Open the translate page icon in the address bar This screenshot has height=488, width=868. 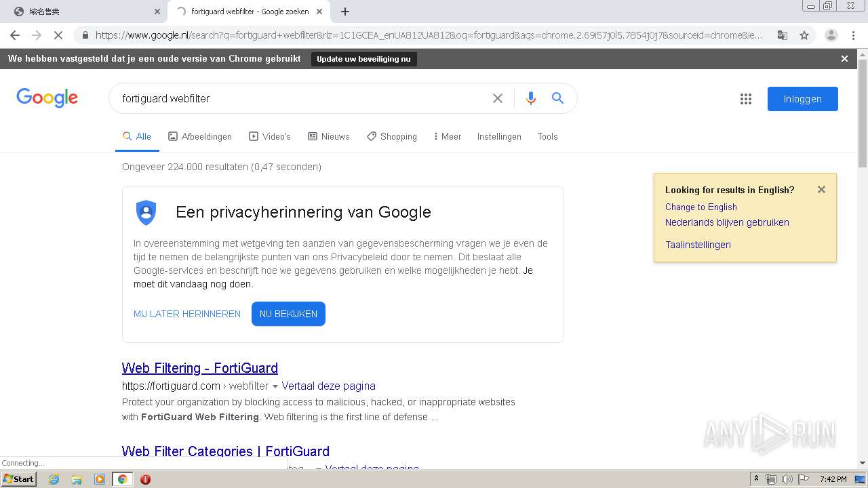[x=782, y=35]
